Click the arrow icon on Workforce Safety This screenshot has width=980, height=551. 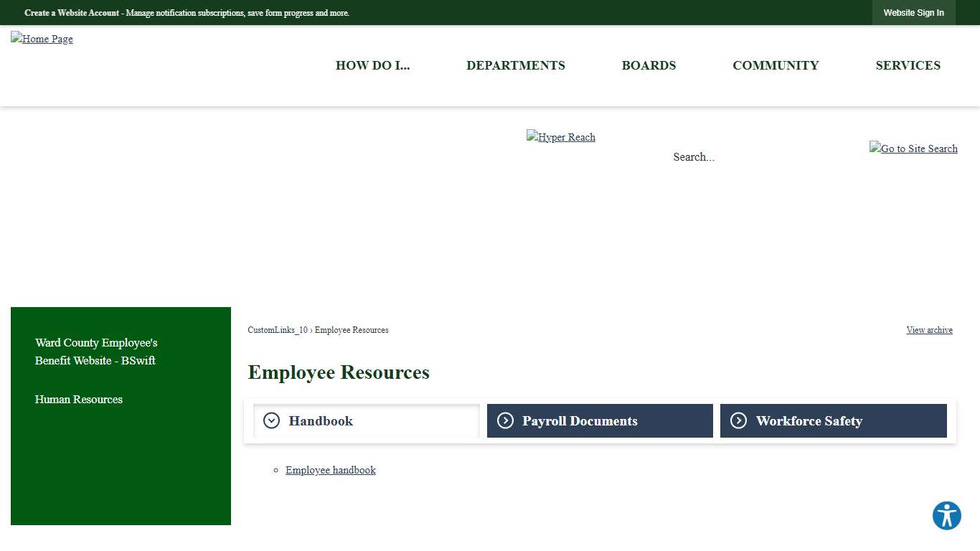click(738, 420)
